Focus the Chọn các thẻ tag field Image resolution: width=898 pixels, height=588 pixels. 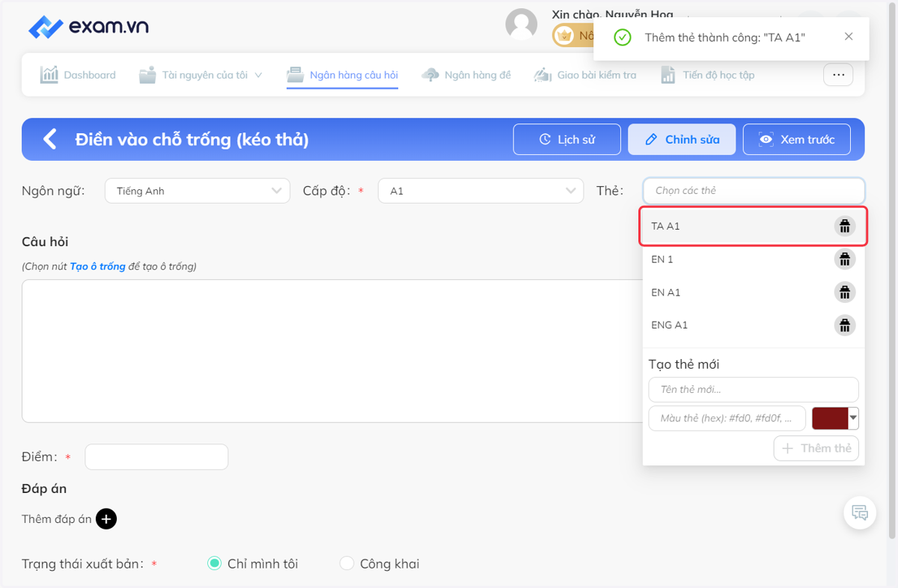point(754,191)
